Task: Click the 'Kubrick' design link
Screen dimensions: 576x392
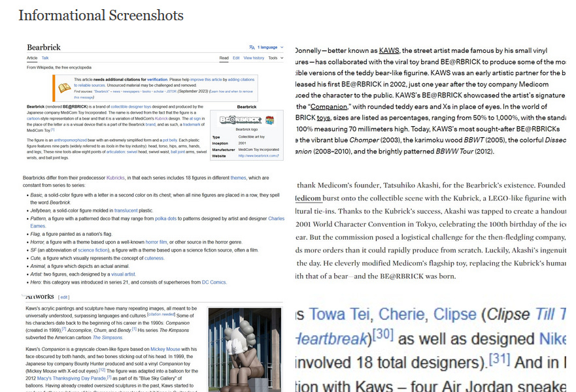Action: [161, 118]
